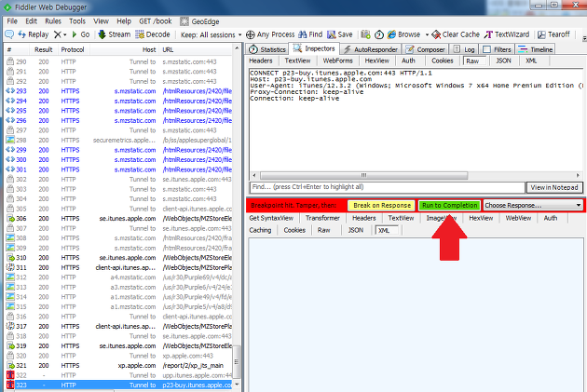Image resolution: width=587 pixels, height=392 pixels.
Task: Open the Filters tab
Action: (498, 49)
